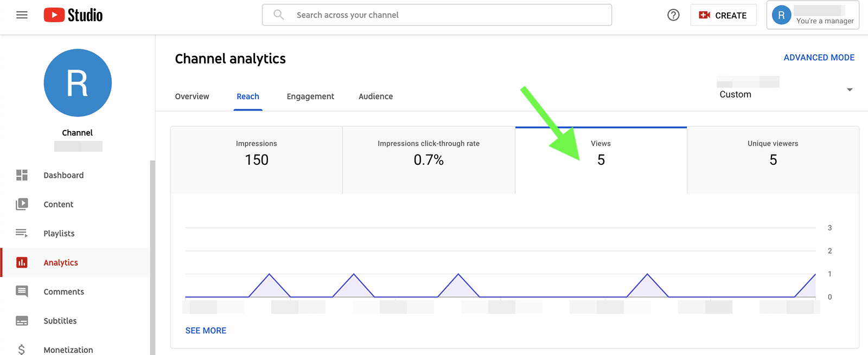Click SEE MORE below the chart
Viewport: 868px width, 355px height.
206,331
